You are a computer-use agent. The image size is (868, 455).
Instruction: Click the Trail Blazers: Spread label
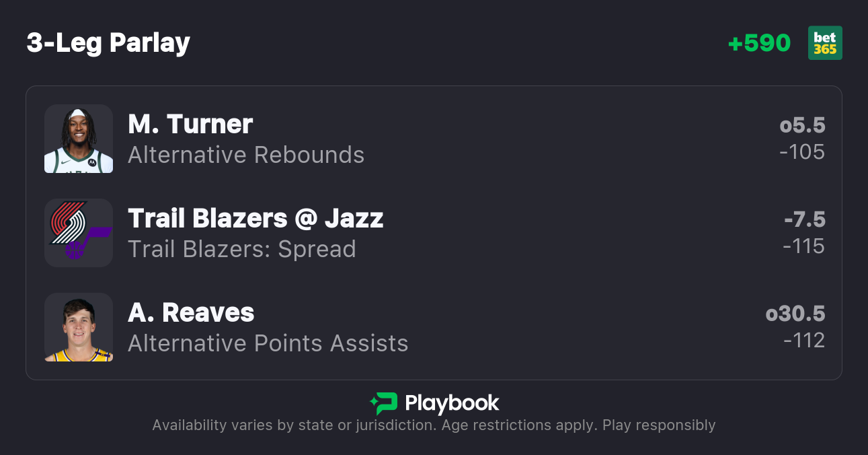coord(242,250)
